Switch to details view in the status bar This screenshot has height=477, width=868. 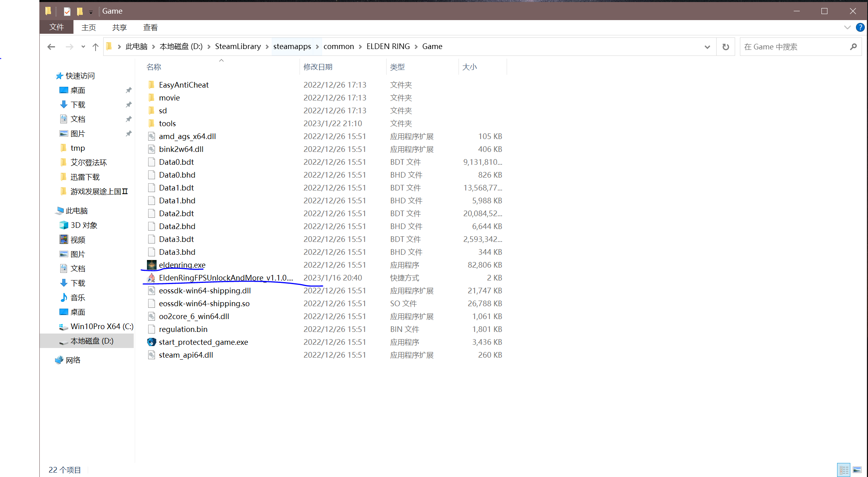(844, 469)
